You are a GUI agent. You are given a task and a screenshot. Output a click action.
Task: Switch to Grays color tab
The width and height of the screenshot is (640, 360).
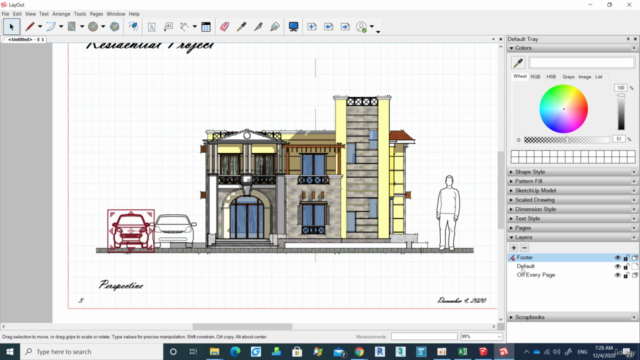coord(568,77)
